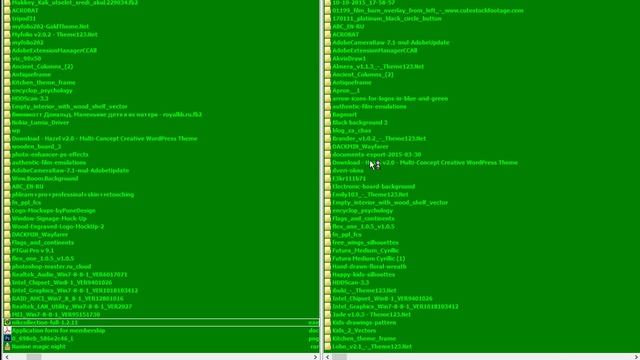Click the archive icon of the rar file

point(7,347)
